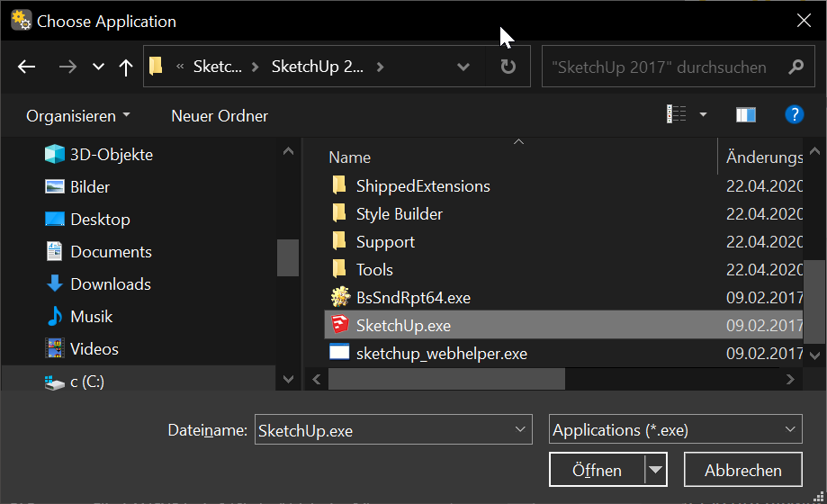Screen dimensions: 827x504
Task: Open view options dropdown arrow
Action: click(703, 114)
